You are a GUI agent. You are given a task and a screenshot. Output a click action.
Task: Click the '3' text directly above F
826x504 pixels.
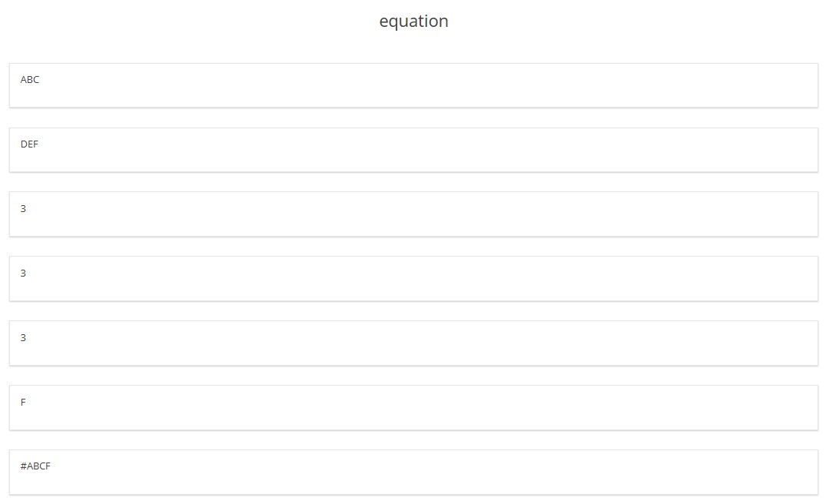[x=23, y=338]
